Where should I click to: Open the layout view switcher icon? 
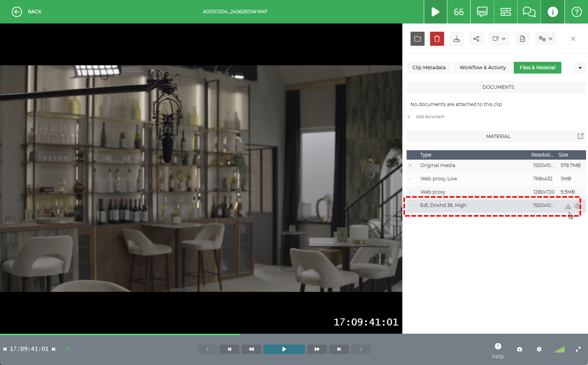pyautogui.click(x=506, y=12)
